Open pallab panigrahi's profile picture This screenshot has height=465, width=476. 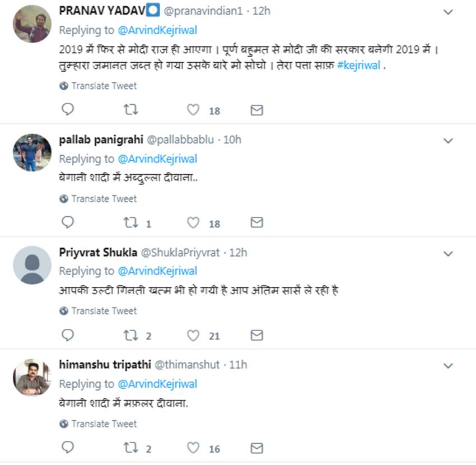tap(32, 152)
